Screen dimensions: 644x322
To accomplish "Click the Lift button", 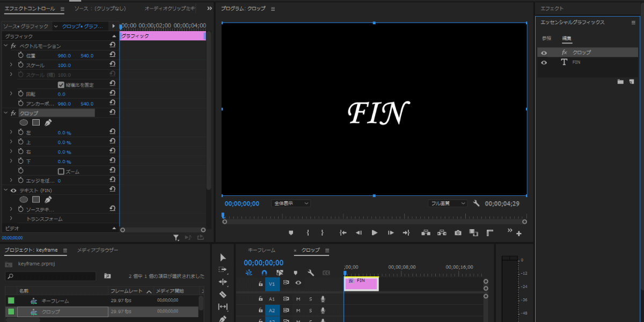I will [426, 233].
